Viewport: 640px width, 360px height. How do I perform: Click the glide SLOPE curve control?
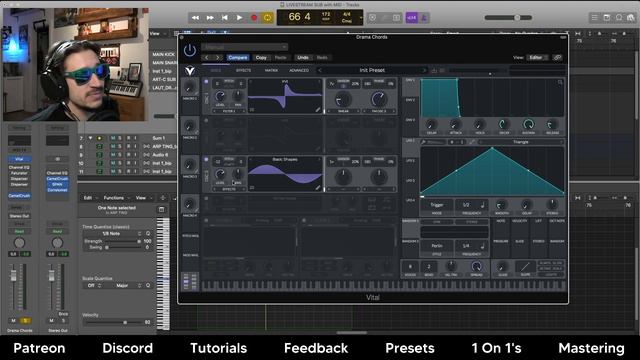tap(525, 267)
